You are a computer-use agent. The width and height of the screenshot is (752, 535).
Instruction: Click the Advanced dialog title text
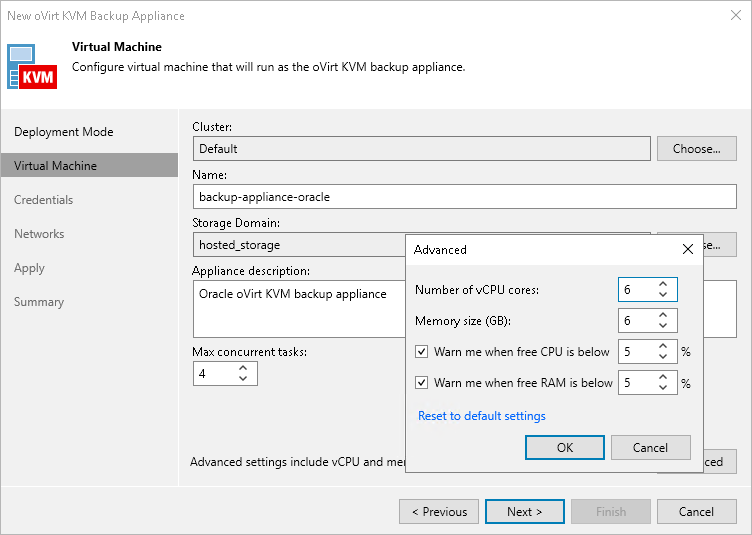pyautogui.click(x=440, y=250)
